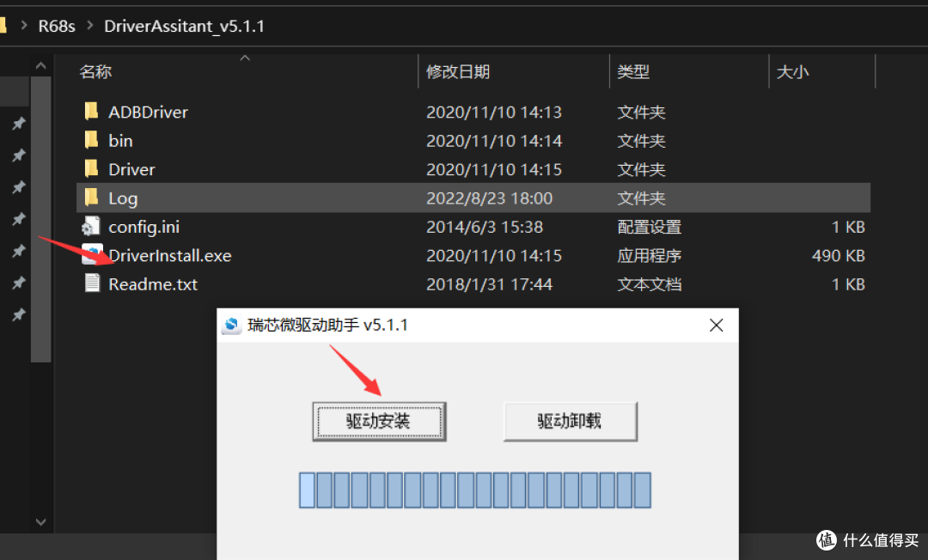Image resolution: width=928 pixels, height=560 pixels.
Task: Expand the chevron after R68s breadcrumb
Action: pyautogui.click(x=90, y=26)
